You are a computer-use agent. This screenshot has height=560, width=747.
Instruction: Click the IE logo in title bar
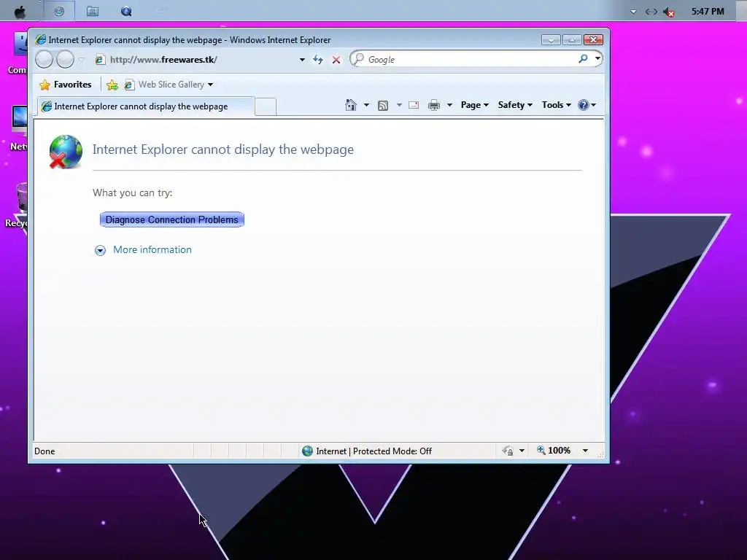(x=41, y=40)
